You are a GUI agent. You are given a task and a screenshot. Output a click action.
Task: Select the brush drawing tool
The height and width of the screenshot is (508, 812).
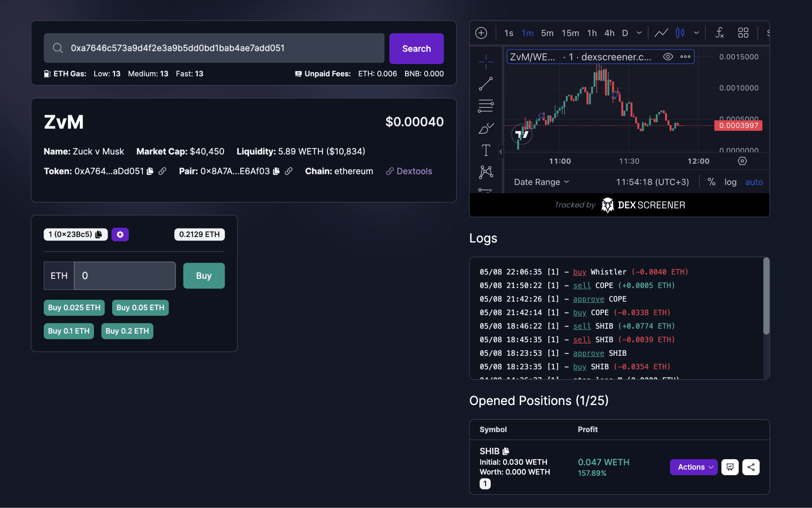[486, 128]
